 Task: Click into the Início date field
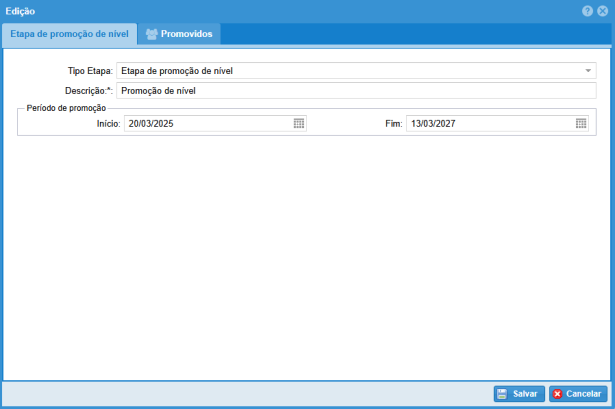207,124
